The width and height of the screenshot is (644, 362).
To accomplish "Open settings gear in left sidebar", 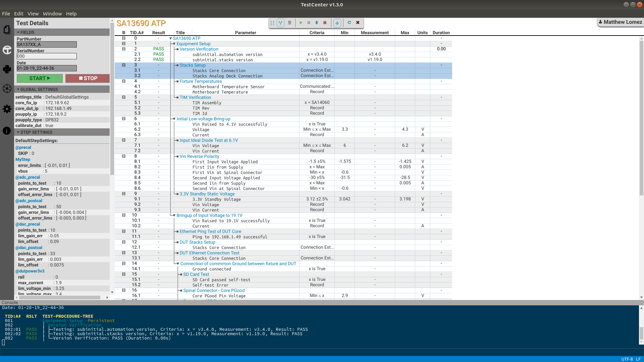I will coord(7,109).
